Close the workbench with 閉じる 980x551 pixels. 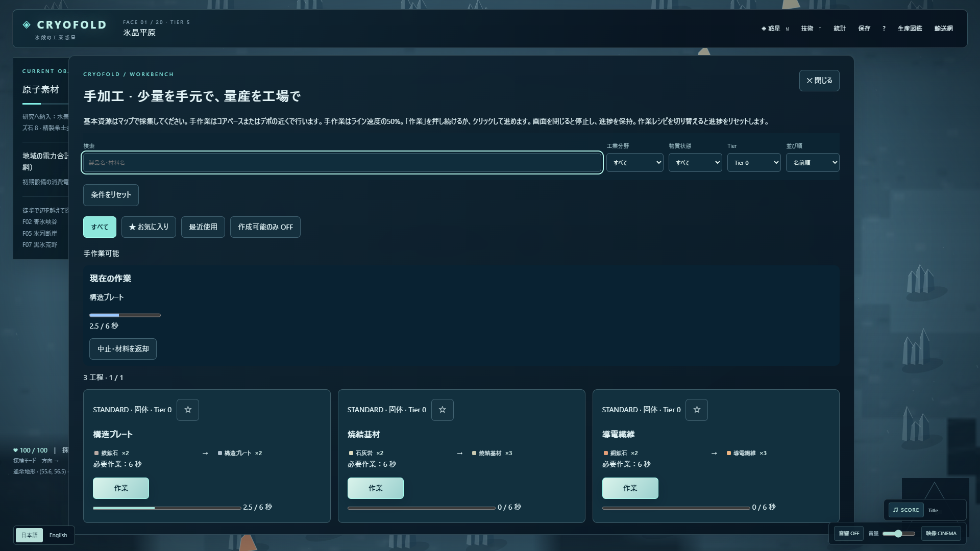point(819,81)
